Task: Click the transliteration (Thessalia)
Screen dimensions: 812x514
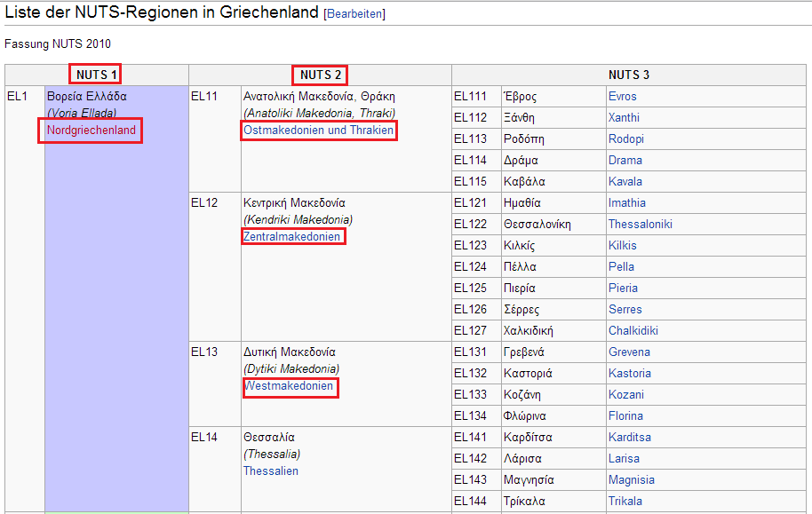Action: point(272,454)
